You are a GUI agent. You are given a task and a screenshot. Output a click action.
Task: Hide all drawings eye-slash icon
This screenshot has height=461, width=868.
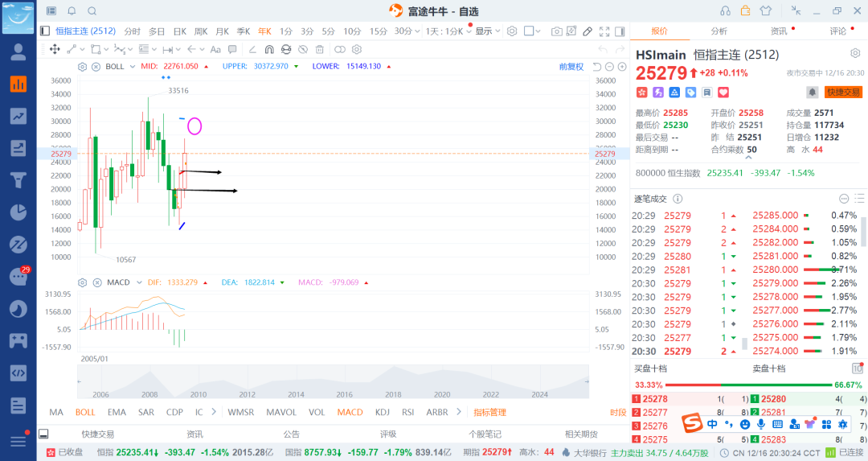click(303, 49)
